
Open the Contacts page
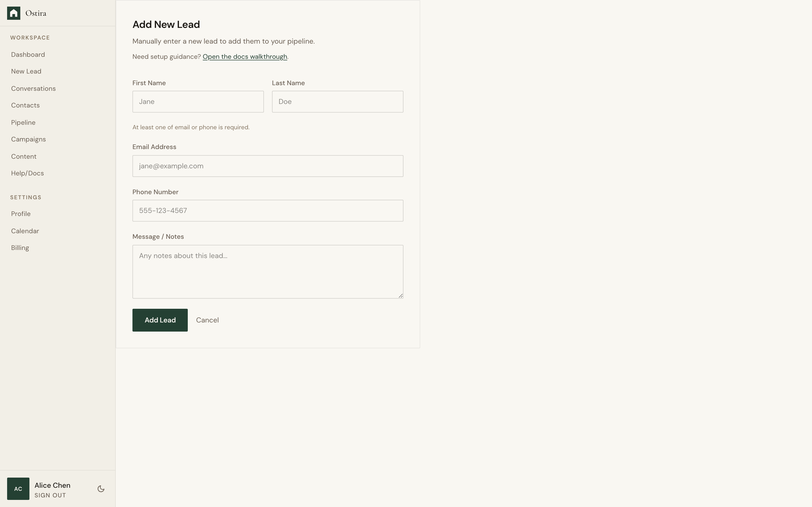(x=25, y=105)
